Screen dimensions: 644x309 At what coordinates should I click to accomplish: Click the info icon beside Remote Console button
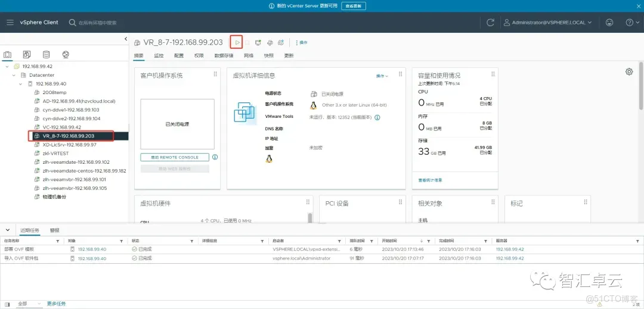[215, 157]
